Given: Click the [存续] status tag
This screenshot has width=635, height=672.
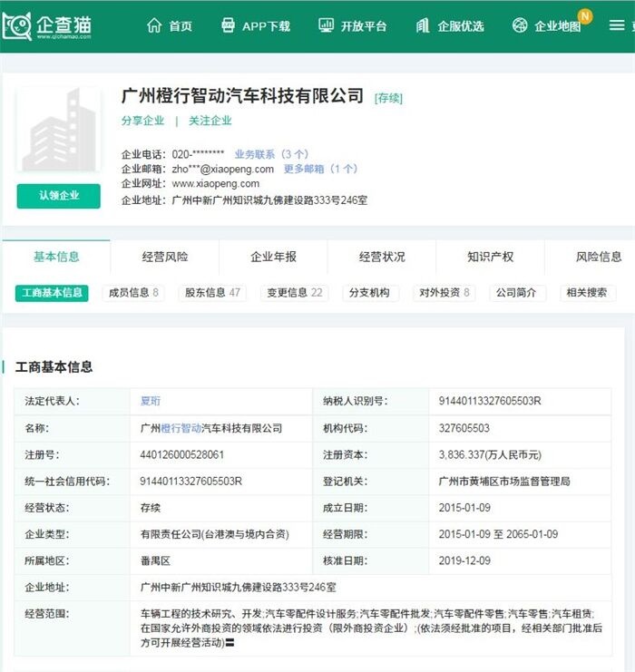Looking at the screenshot, I should (388, 98).
